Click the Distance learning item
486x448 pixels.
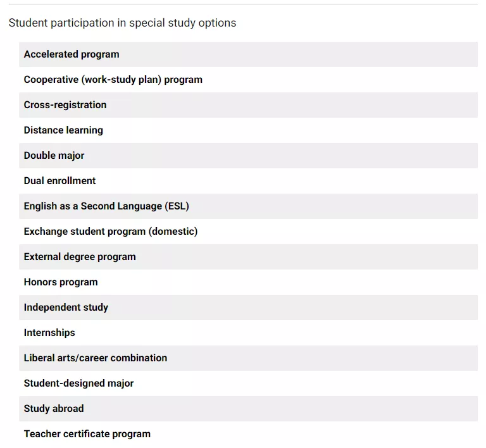[x=63, y=130]
